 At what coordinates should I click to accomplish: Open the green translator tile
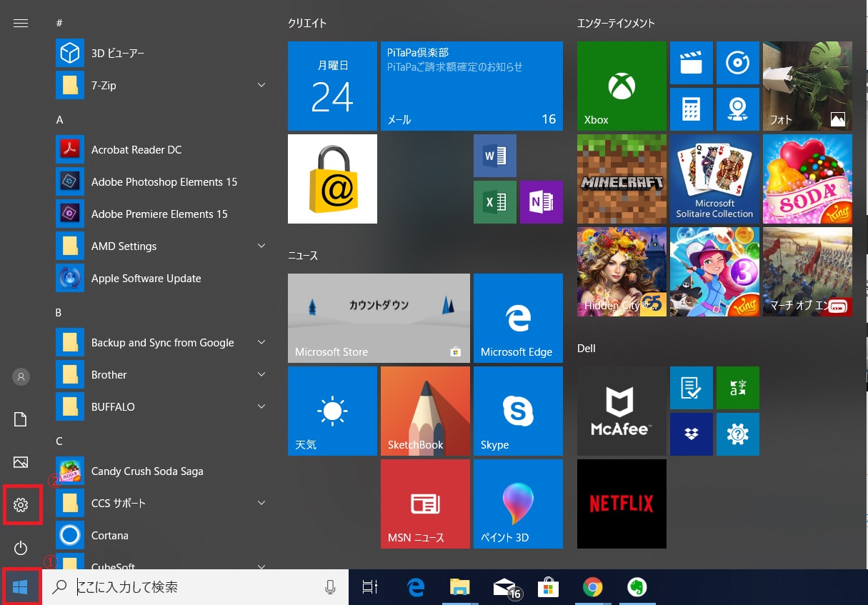[x=737, y=388]
